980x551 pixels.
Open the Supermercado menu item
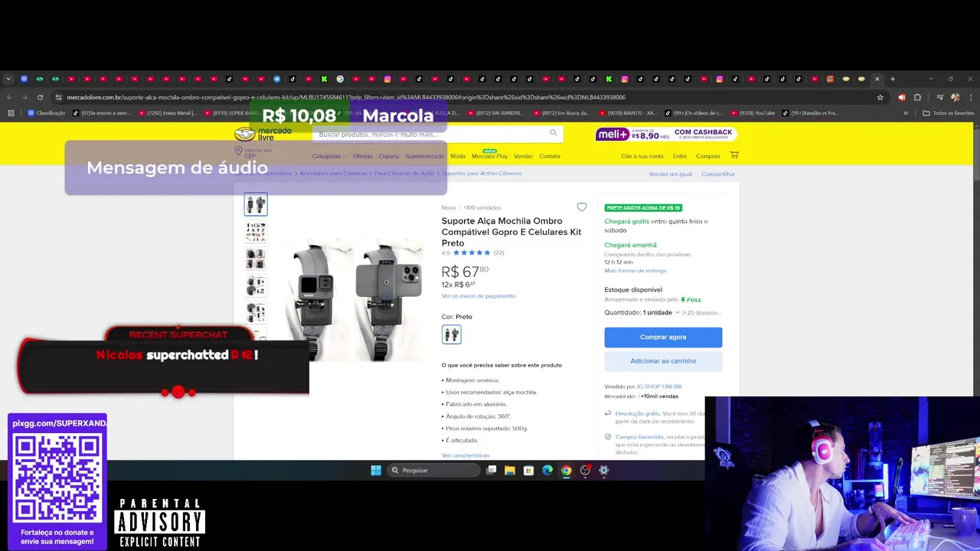425,156
